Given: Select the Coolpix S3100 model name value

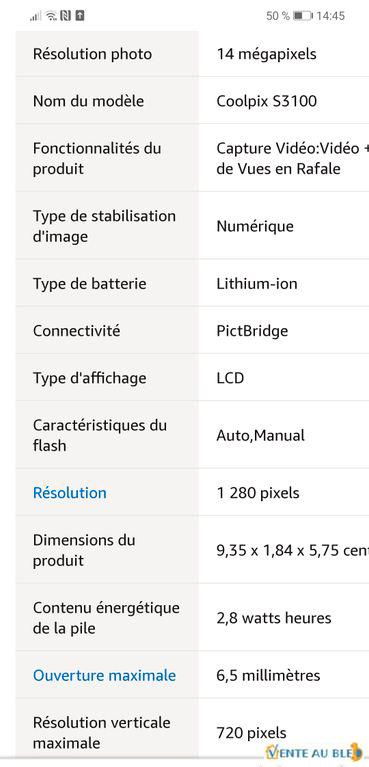Looking at the screenshot, I should pyautogui.click(x=267, y=101).
